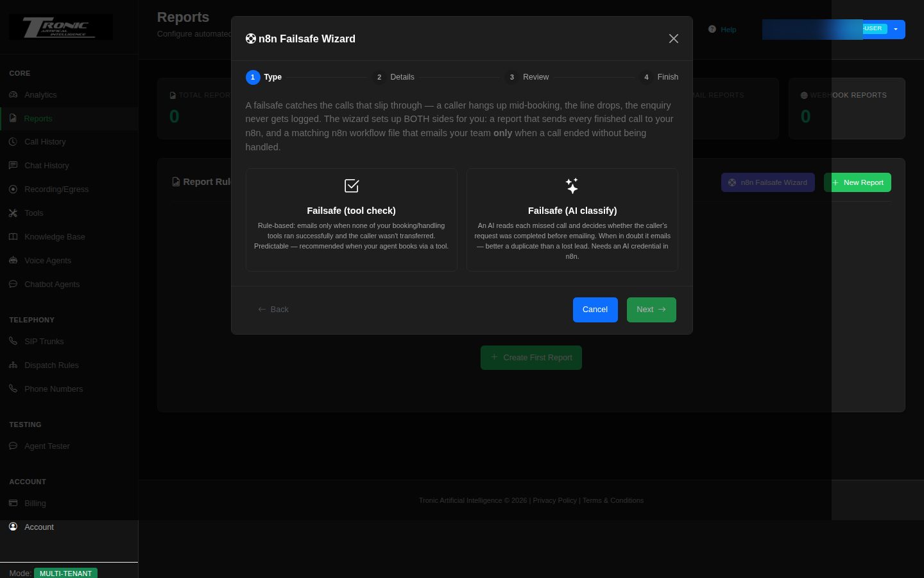Click the Phone Numbers phone icon

13,389
